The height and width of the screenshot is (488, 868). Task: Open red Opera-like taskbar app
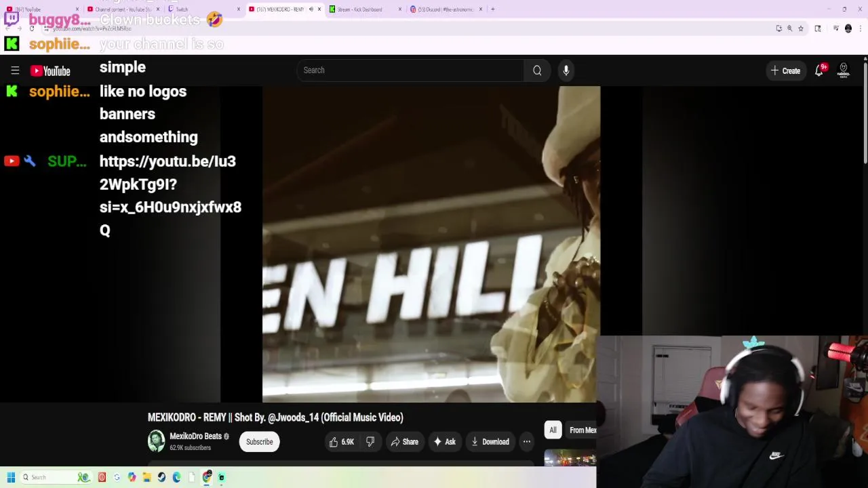point(102,477)
